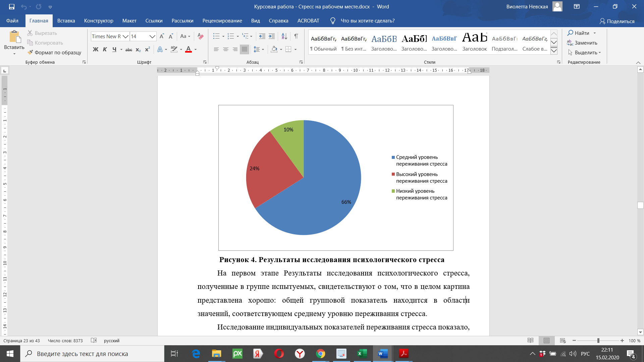644x362 pixels.
Task: Click the Копировать button
Action: click(45, 43)
